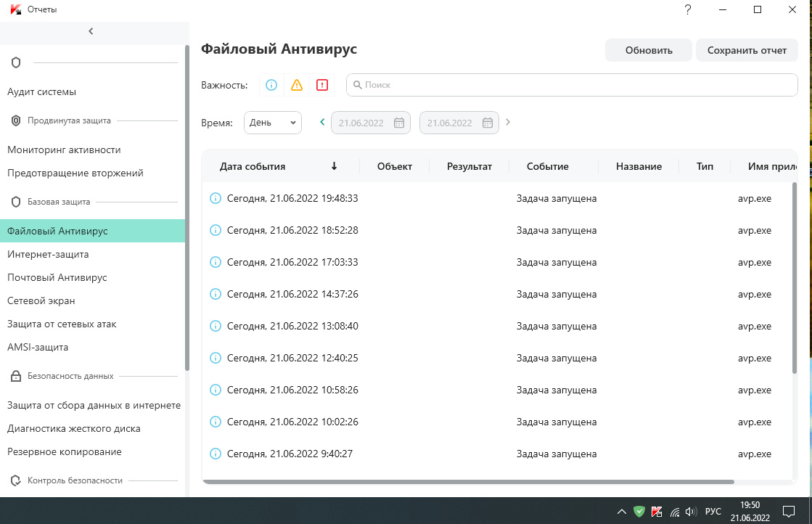Select the info icon of the 18:52:28 event
812x524 pixels.
pos(216,230)
